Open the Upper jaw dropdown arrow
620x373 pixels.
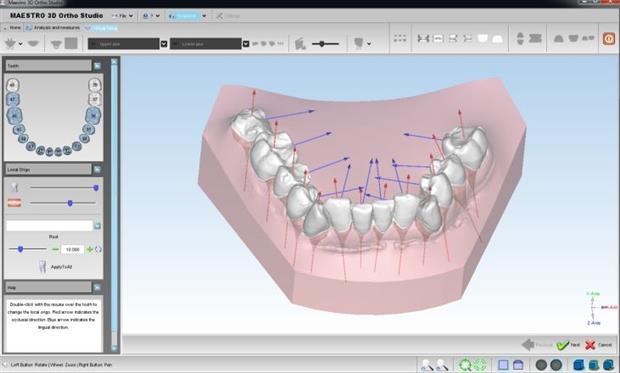(x=164, y=44)
